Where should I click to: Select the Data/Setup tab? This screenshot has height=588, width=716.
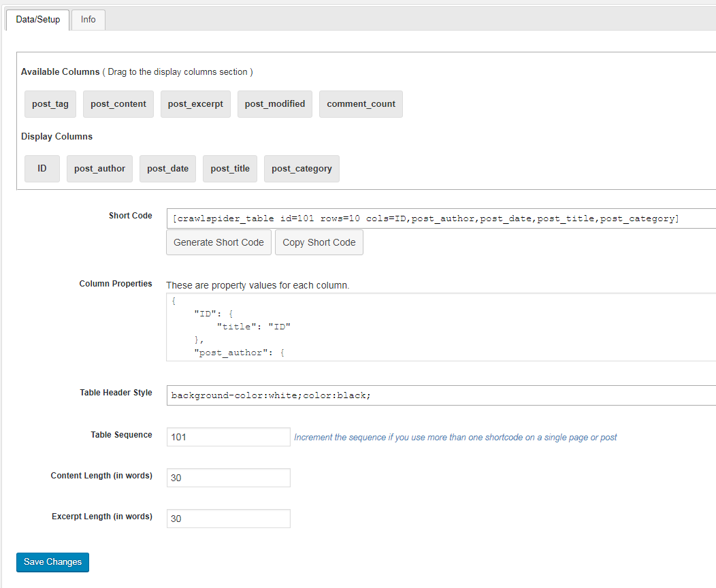coord(38,19)
